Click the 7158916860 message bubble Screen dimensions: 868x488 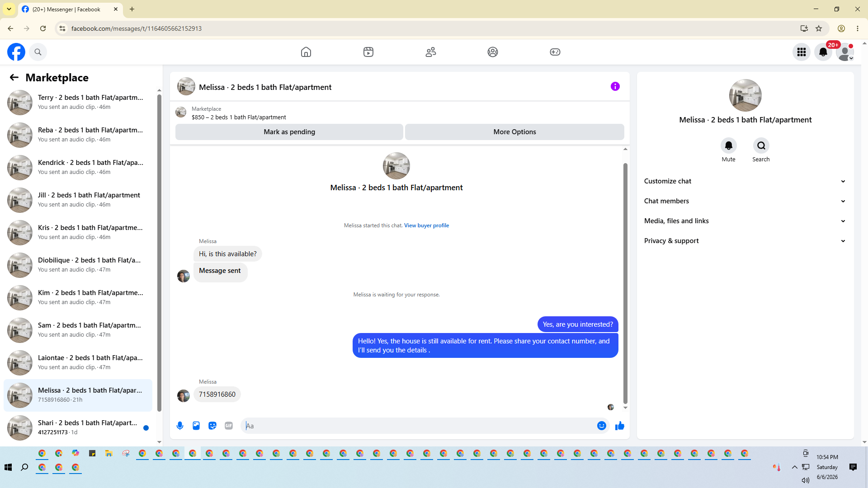[217, 394]
